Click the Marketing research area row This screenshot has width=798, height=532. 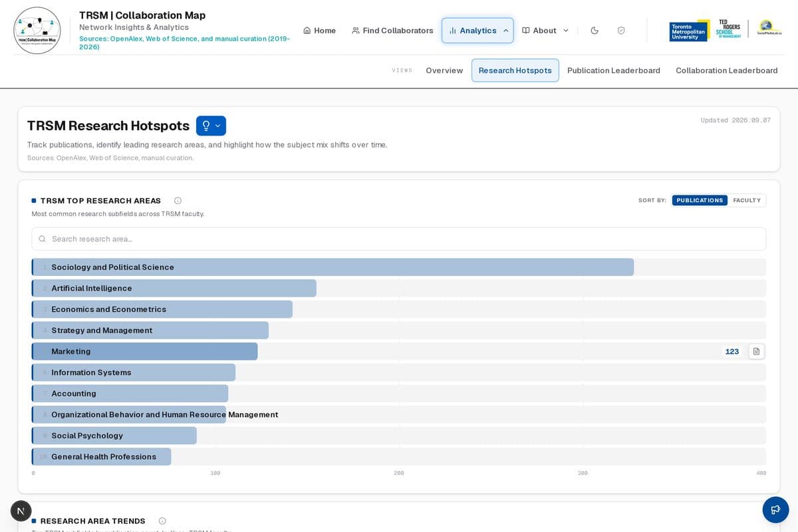point(399,351)
